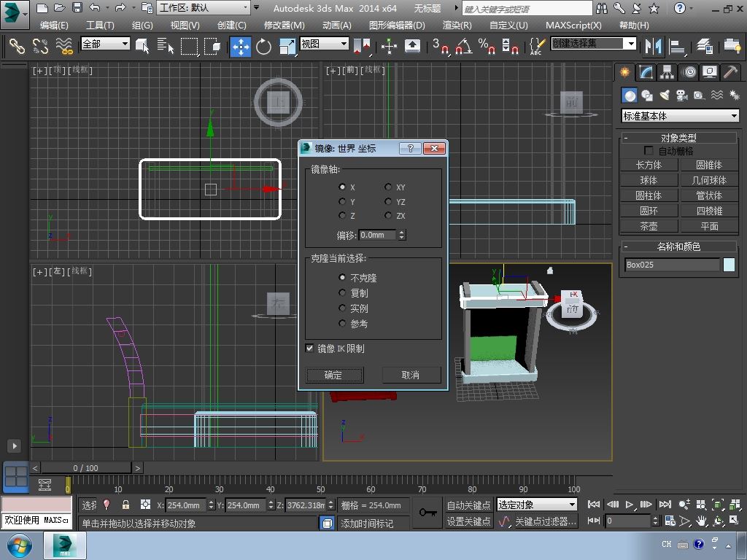The height and width of the screenshot is (560, 747).
Task: Open the 修改器(M) menu
Action: [285, 26]
